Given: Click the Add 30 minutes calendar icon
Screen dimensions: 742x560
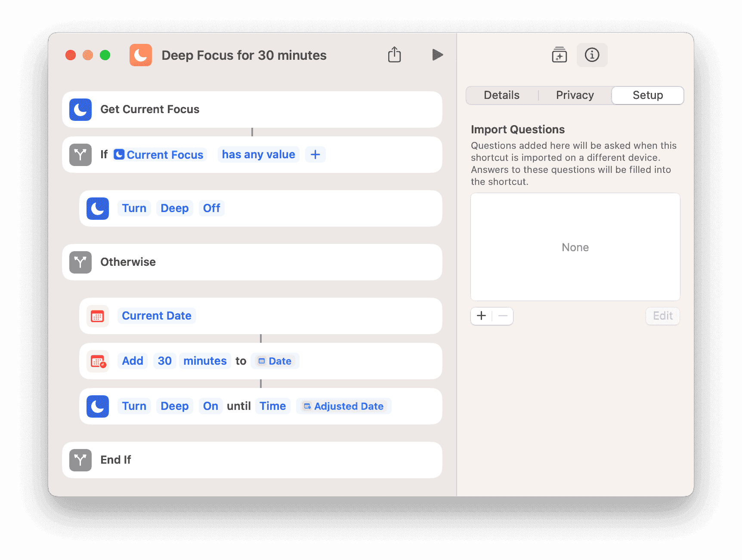Looking at the screenshot, I should click(x=98, y=361).
